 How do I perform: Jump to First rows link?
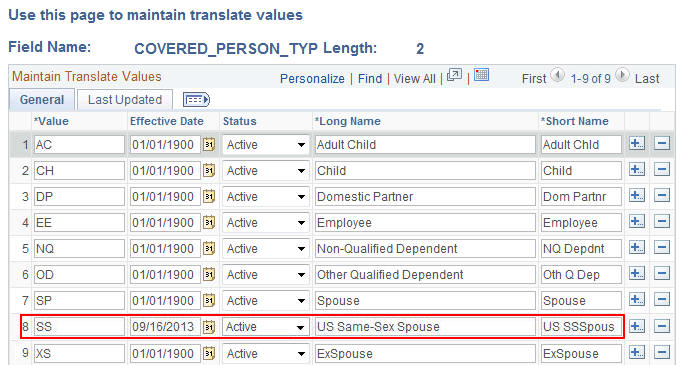(x=534, y=79)
